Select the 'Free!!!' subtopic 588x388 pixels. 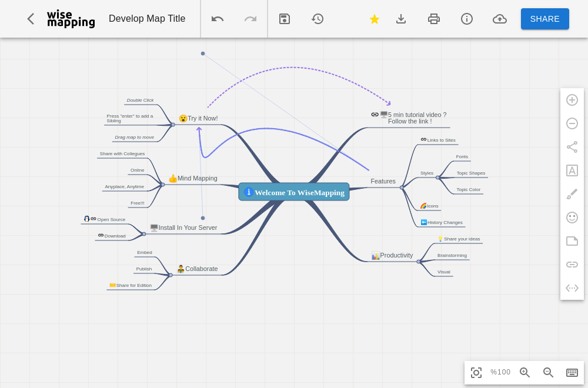(x=137, y=203)
